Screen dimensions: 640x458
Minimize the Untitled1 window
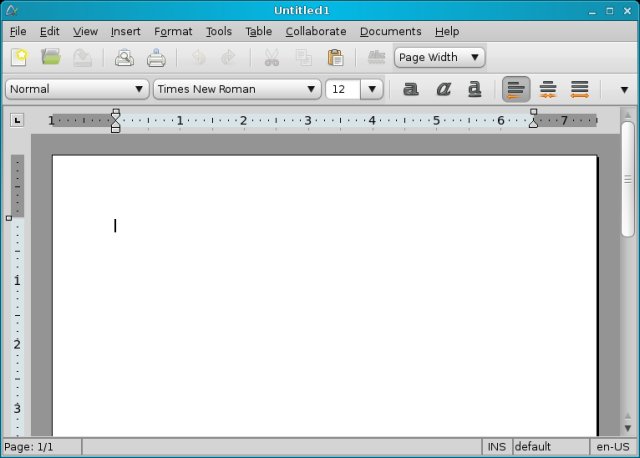[592, 11]
